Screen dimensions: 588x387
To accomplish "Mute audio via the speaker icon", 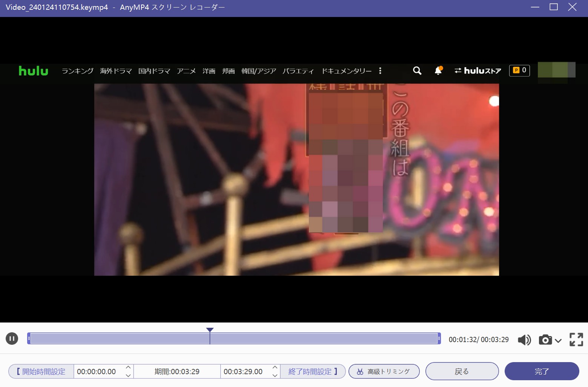I will coord(524,340).
